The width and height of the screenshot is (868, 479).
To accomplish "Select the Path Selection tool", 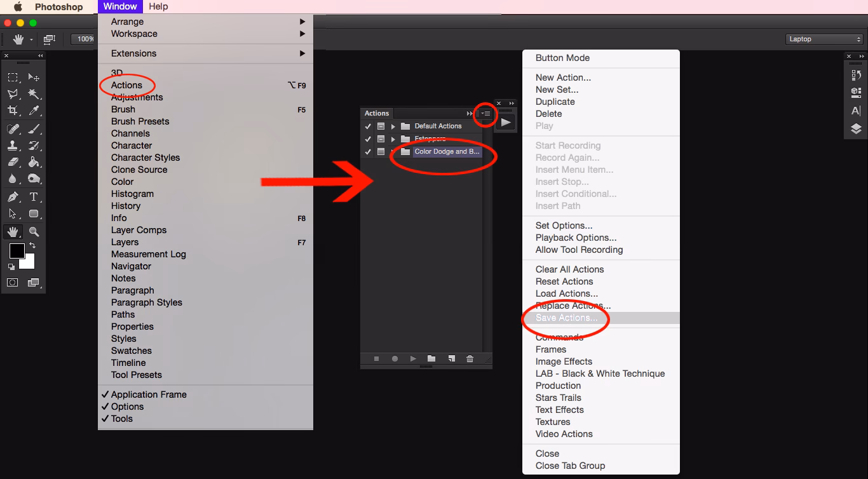I will point(13,213).
